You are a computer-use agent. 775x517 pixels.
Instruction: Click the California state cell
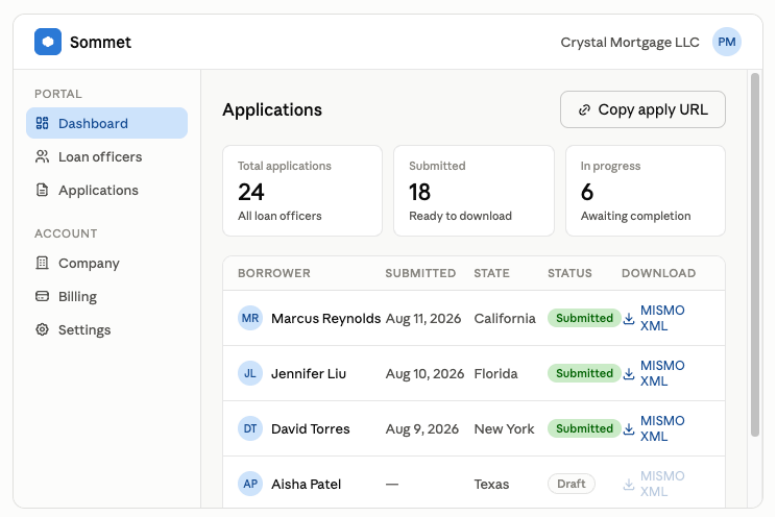coord(505,318)
